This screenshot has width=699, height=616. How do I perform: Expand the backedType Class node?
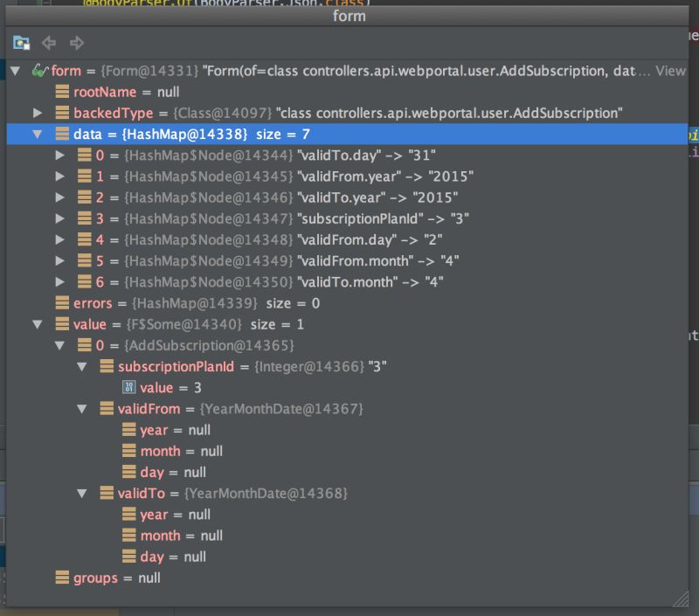click(x=36, y=113)
